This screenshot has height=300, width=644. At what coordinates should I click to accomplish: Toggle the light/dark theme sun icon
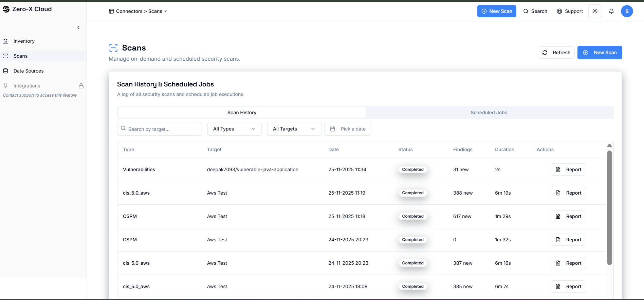click(x=595, y=11)
